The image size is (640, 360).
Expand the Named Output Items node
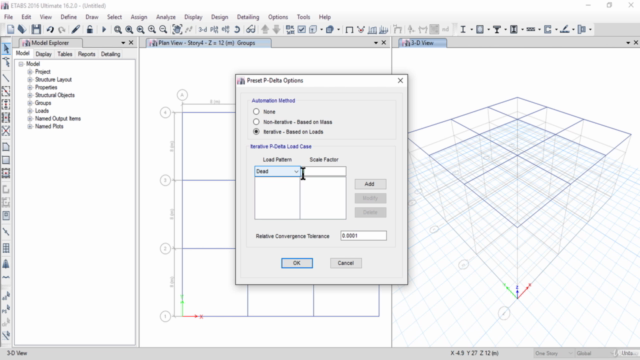tap(30, 118)
